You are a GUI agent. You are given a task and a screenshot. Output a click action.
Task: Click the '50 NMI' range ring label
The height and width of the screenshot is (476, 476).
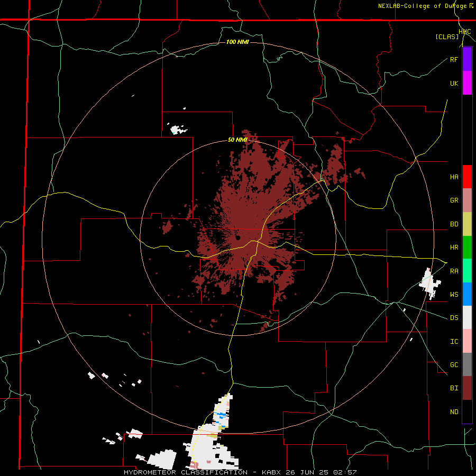point(237,140)
